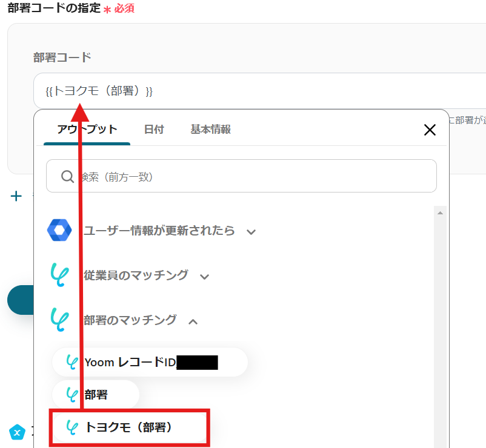Viewport: 486px width, 448px height.
Task: Select the 部署 output chip
Action: pos(96,395)
